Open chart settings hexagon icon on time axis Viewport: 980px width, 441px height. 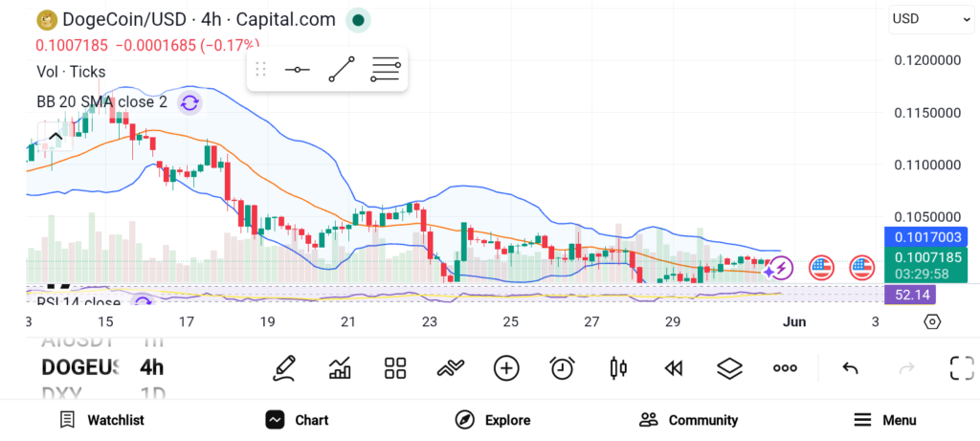[932, 321]
